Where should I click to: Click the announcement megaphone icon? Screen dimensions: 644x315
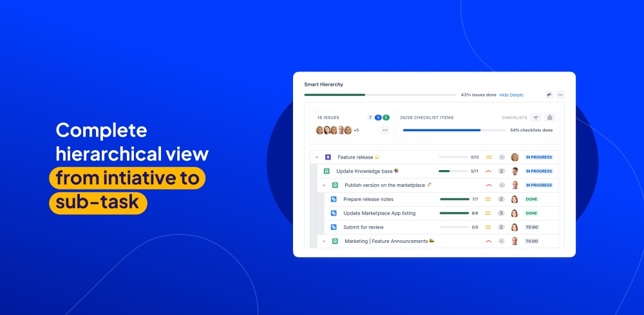[x=549, y=95]
